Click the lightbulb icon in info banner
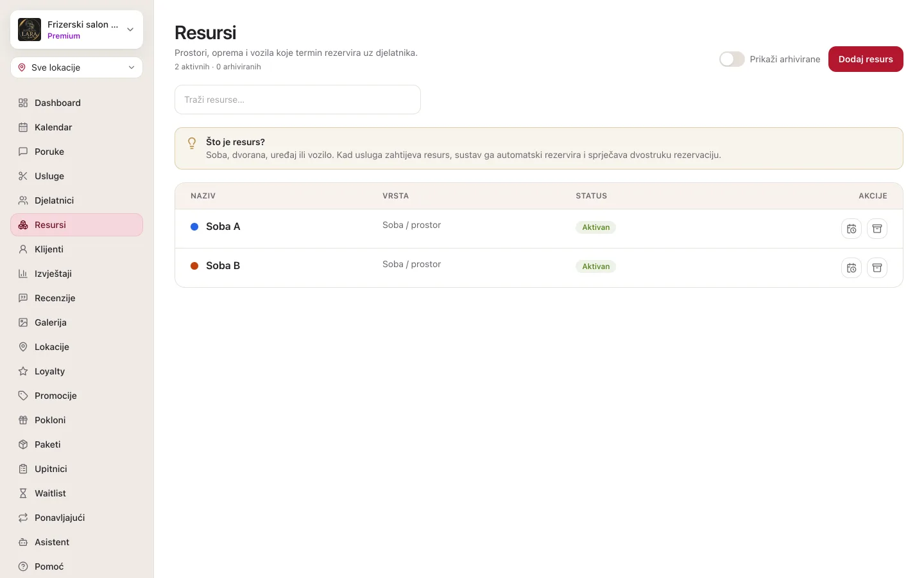924x578 pixels. [192, 143]
